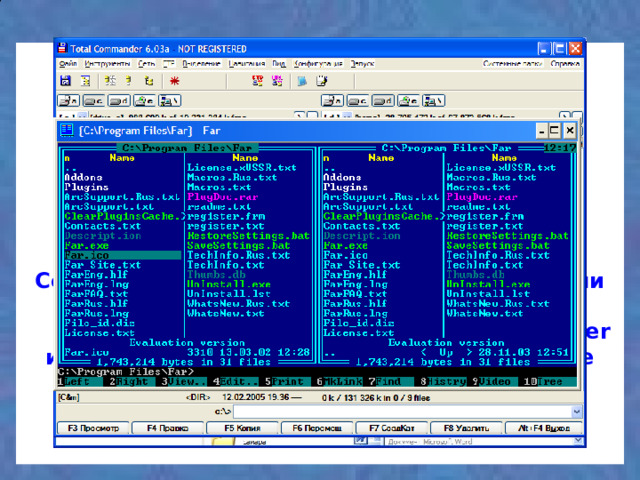
Task: Click the F3 Просмотр button
Action: point(93,428)
